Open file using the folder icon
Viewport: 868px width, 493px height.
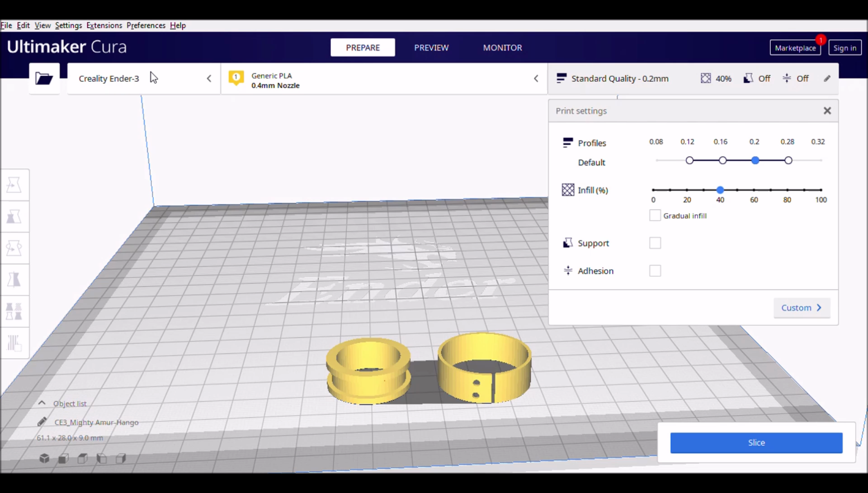(44, 79)
